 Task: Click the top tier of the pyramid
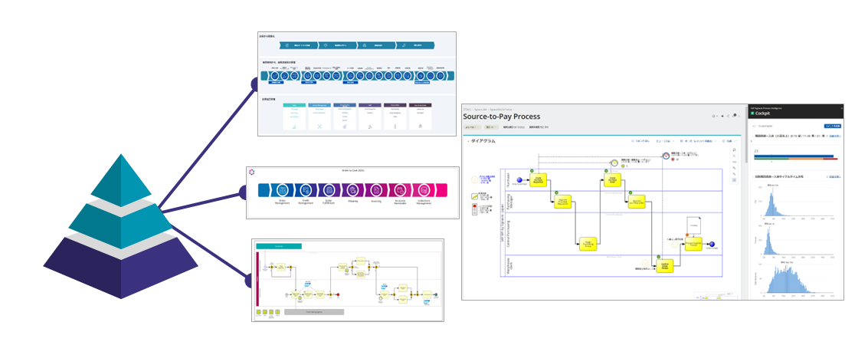[123, 178]
